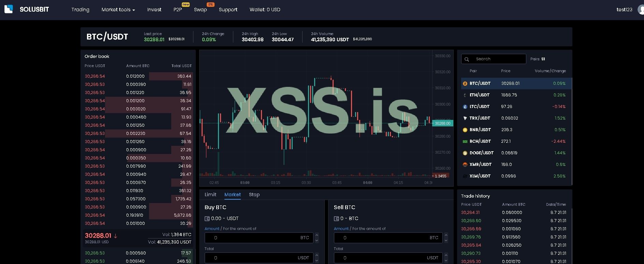The height and width of the screenshot is (264, 644).
Task: Click the wallet icon under Buy BTC
Action: (207, 219)
